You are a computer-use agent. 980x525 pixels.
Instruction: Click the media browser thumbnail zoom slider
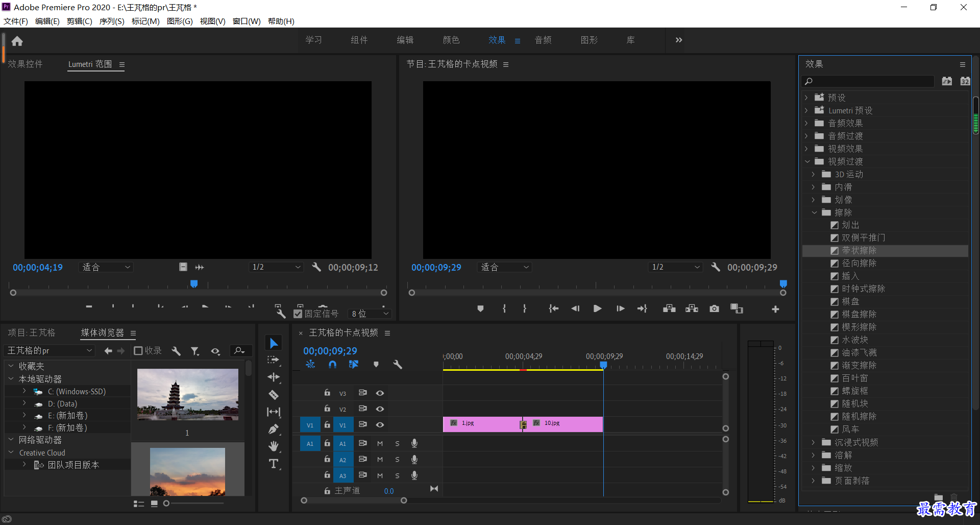(194, 504)
